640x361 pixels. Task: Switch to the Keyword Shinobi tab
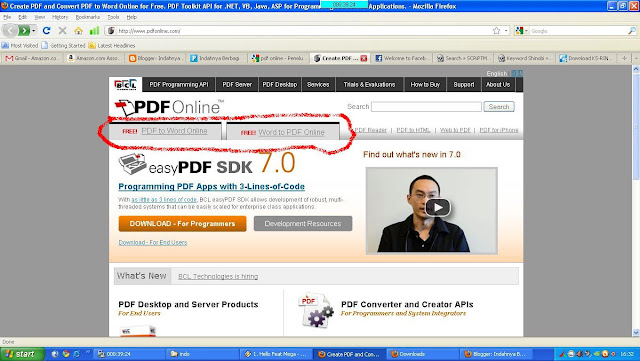click(525, 58)
